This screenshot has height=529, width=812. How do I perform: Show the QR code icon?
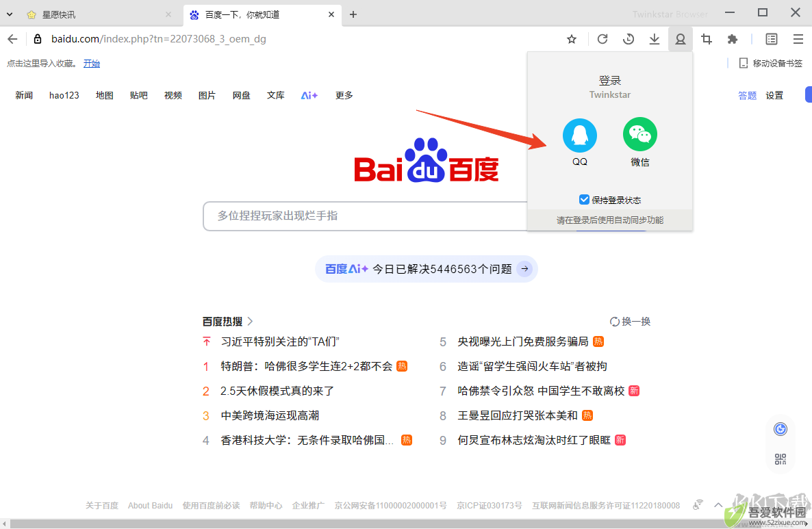781,459
